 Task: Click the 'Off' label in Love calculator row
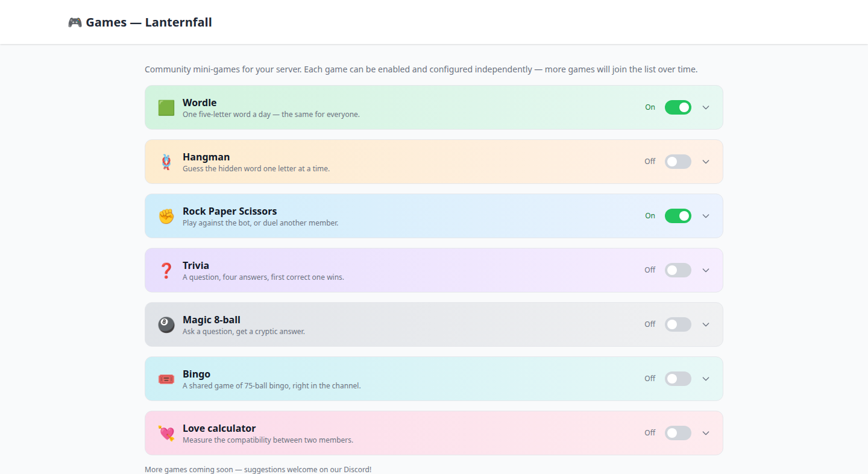point(650,433)
